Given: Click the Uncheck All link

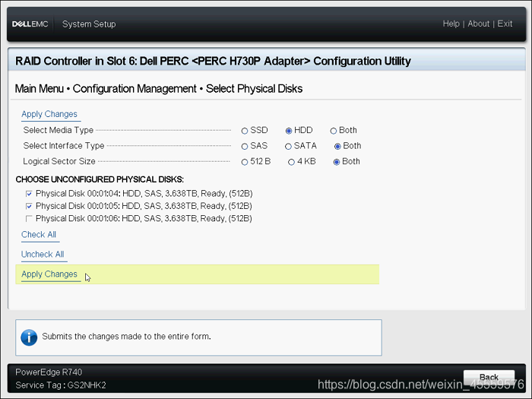Looking at the screenshot, I should coord(43,254).
